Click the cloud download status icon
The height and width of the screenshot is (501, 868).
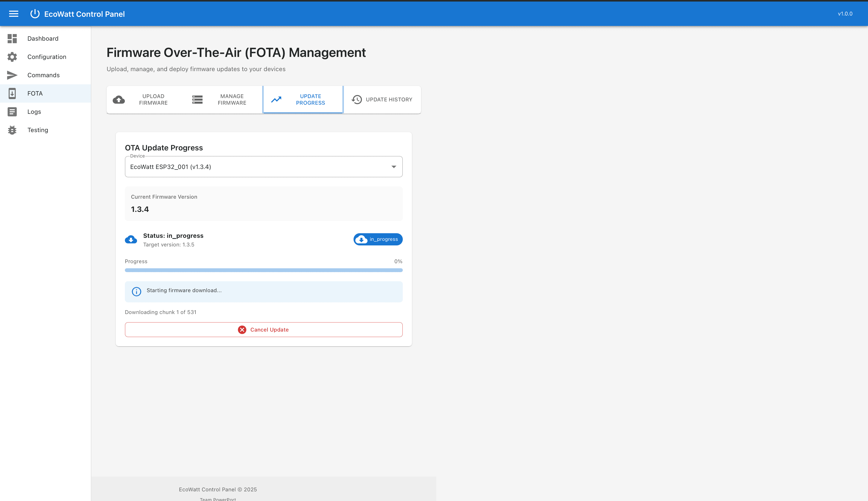tap(131, 240)
